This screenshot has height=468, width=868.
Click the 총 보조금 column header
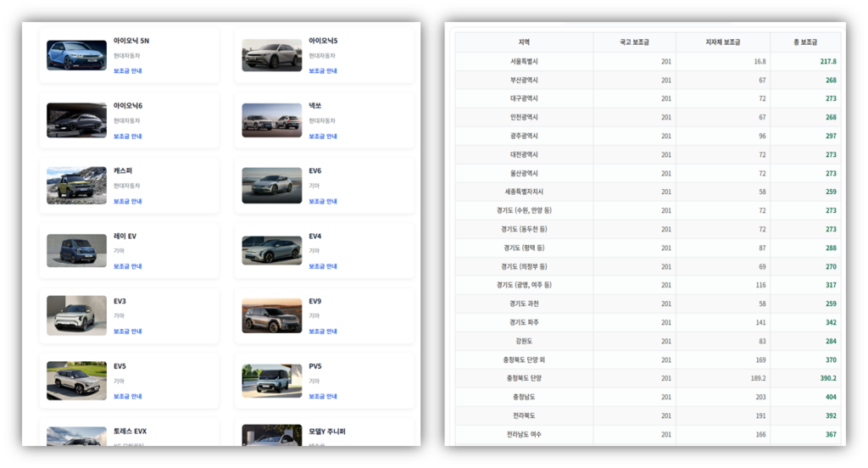805,42
